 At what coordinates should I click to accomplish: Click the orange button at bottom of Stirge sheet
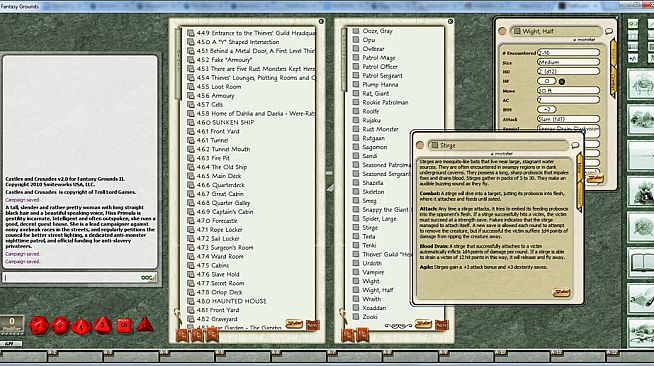point(561,292)
